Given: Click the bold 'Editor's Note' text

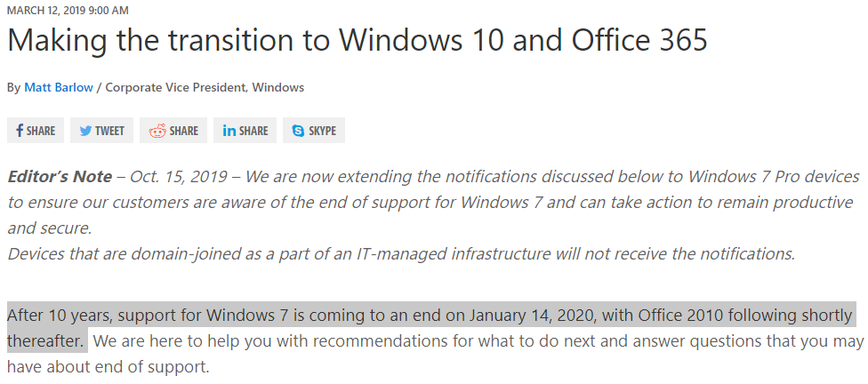Looking at the screenshot, I should pyautogui.click(x=60, y=177).
